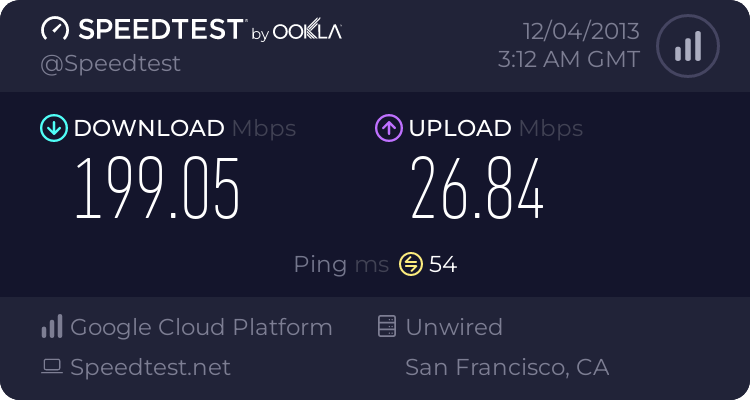Click the yellow ping icon
This screenshot has height=400, width=750.
click(x=411, y=264)
